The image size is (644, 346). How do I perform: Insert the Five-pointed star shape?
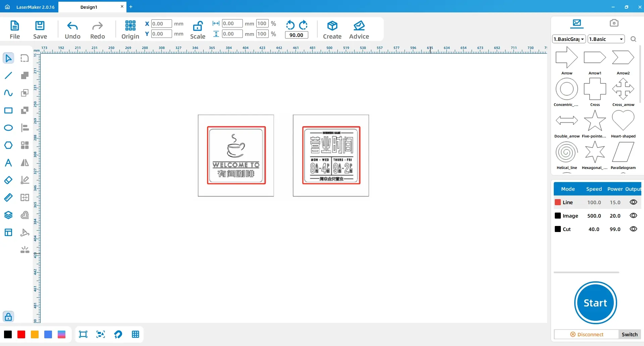[x=595, y=124]
